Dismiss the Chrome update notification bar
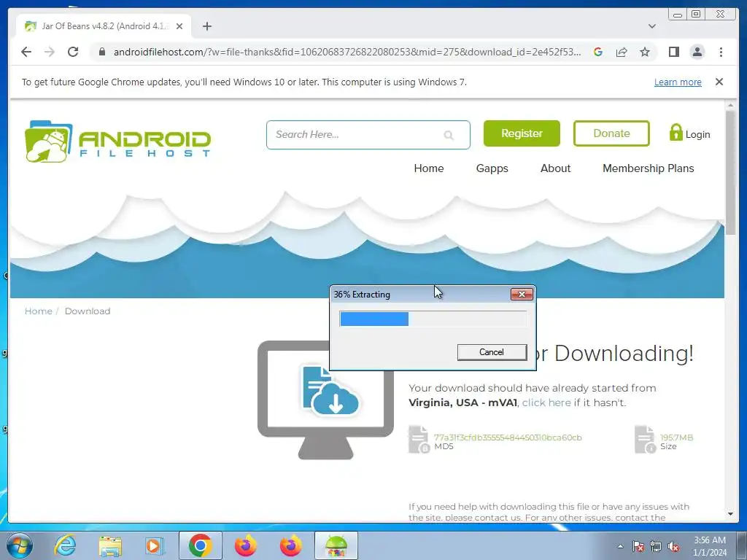The height and width of the screenshot is (560, 747). click(x=719, y=82)
